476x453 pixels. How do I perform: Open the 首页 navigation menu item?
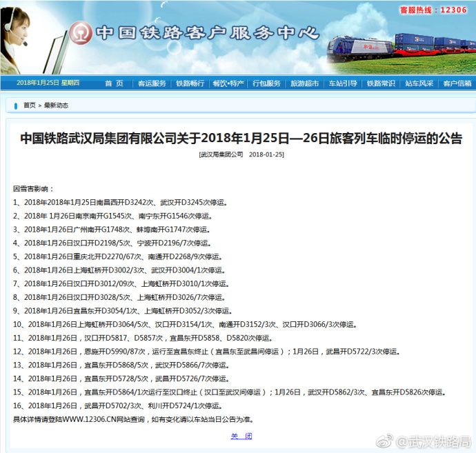coord(114,83)
